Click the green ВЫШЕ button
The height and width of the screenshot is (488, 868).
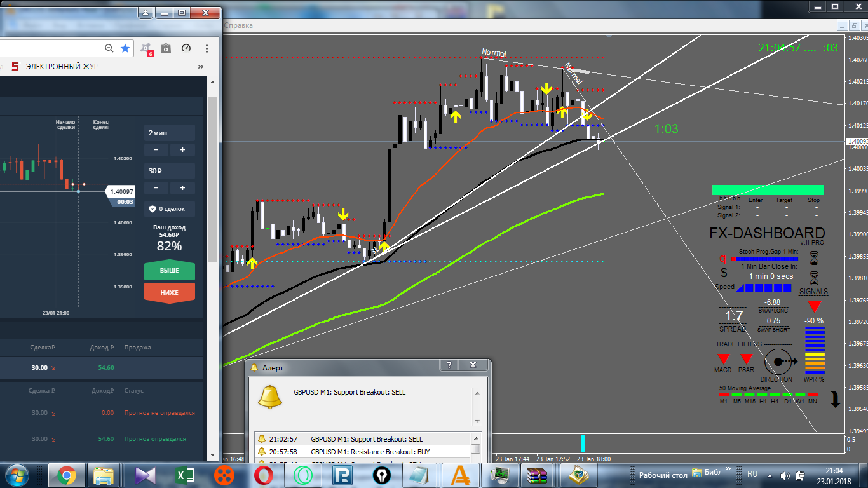pyautogui.click(x=170, y=270)
